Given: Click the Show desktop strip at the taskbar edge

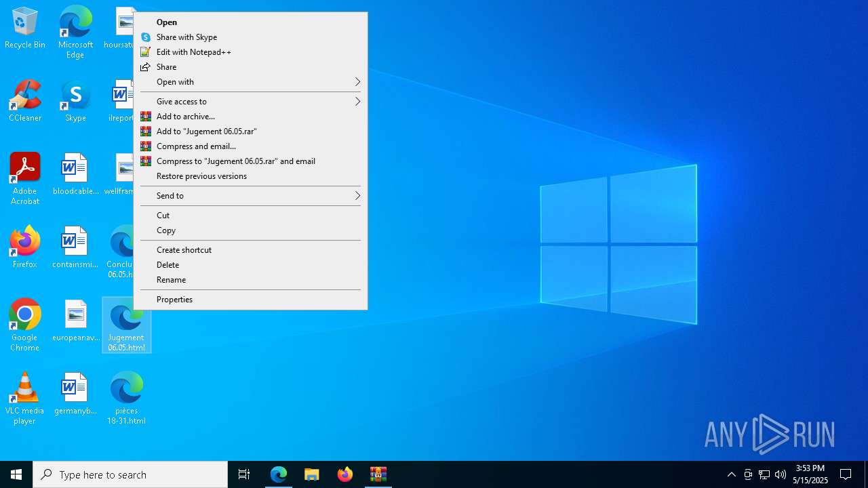Looking at the screenshot, I should [866, 474].
